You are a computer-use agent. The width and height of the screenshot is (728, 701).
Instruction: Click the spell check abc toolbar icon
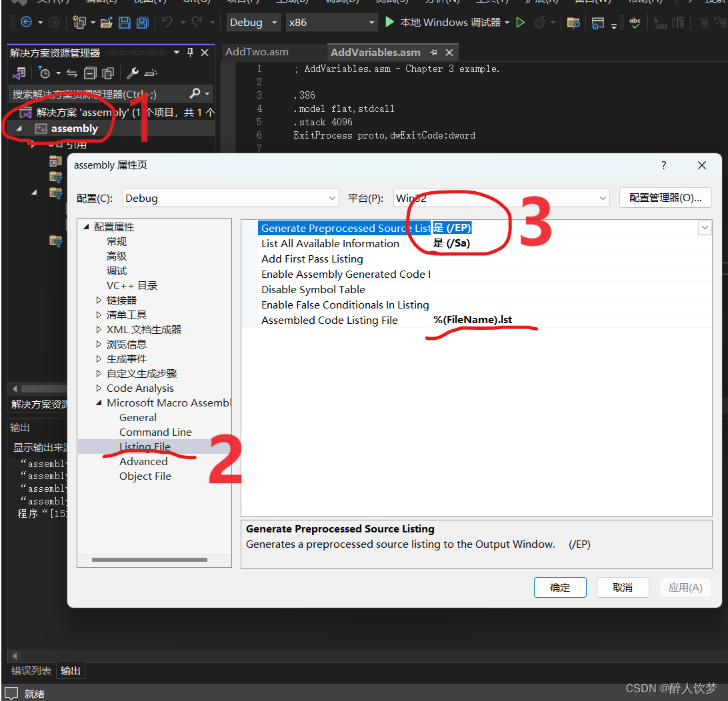pyautogui.click(x=635, y=22)
